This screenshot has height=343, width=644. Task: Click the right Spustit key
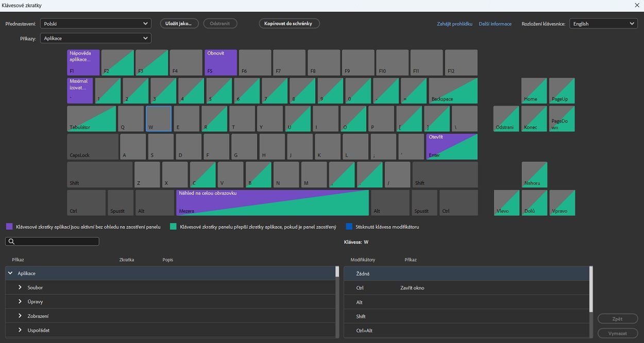pos(425,203)
